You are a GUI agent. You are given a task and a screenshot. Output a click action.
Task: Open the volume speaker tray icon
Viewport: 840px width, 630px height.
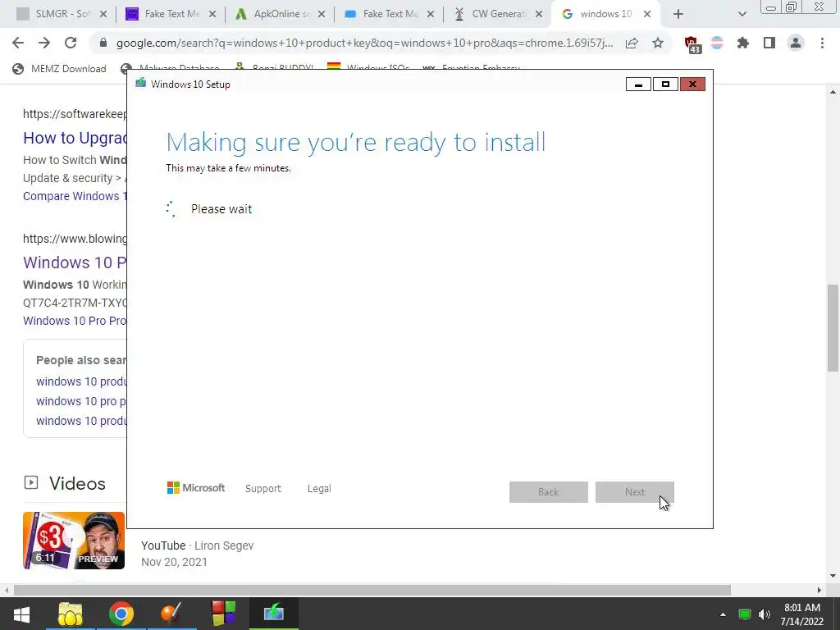coord(765,614)
